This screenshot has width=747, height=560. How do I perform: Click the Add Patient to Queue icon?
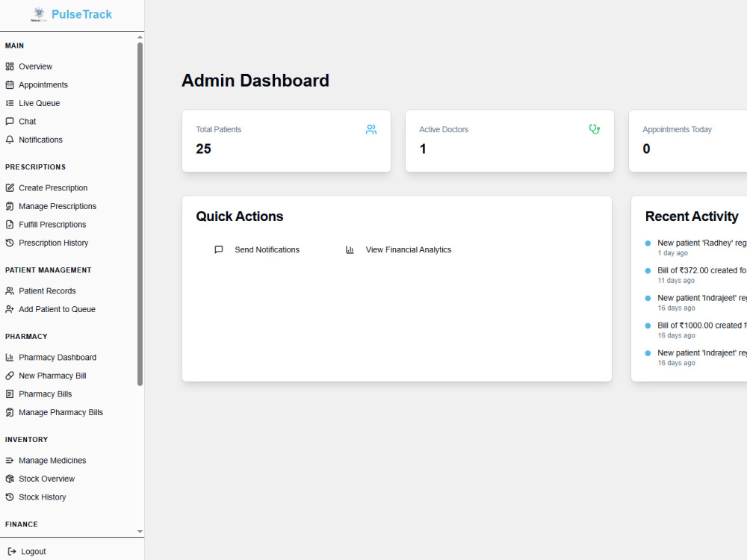10,309
